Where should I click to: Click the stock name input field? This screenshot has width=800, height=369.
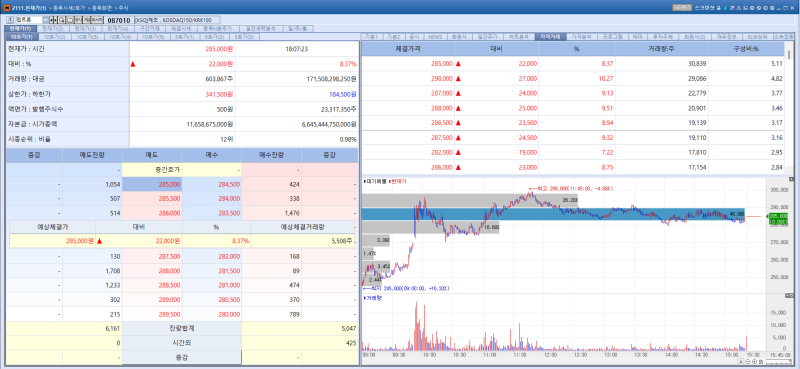pos(29,20)
